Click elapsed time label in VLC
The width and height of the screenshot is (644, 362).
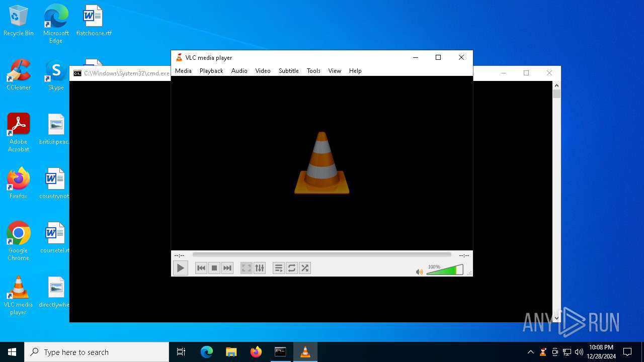click(179, 255)
